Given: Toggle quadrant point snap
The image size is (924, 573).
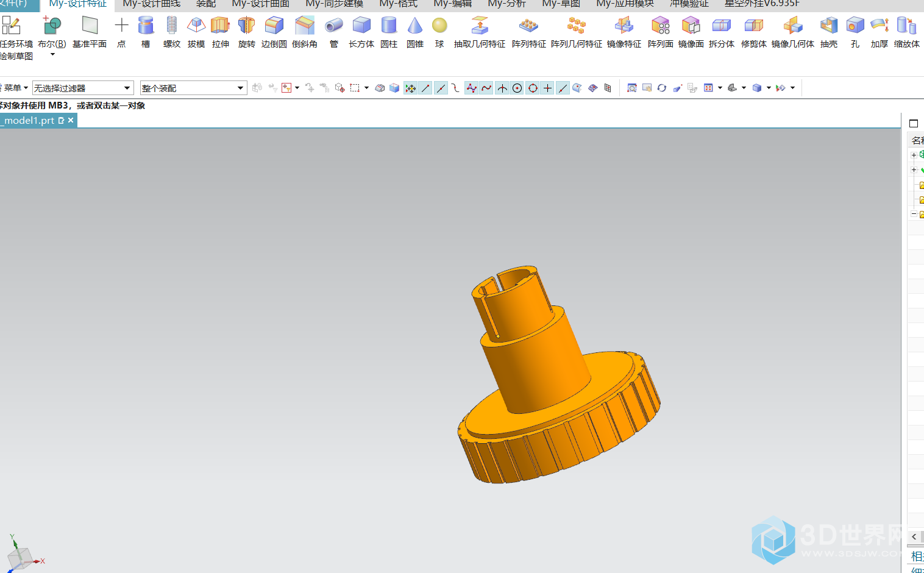Looking at the screenshot, I should point(533,88).
